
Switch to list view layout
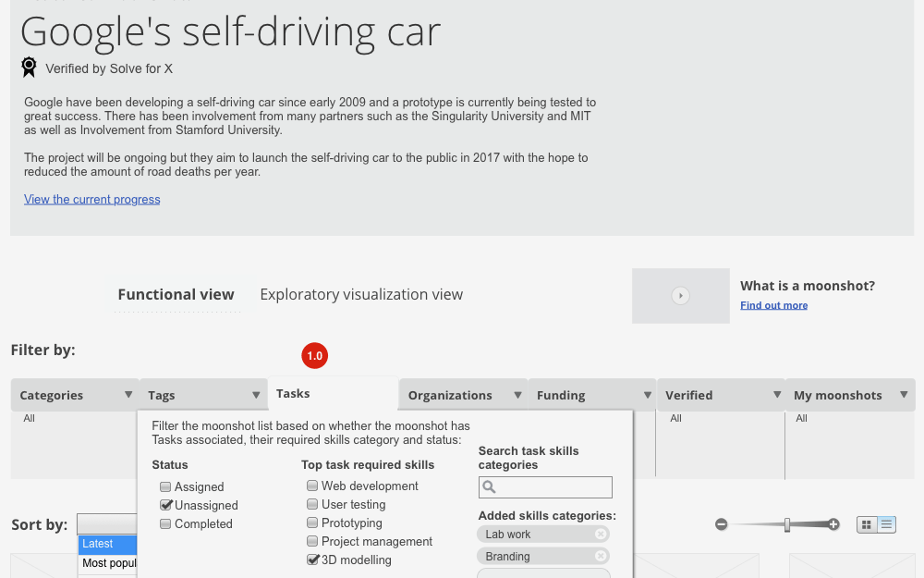(x=887, y=524)
